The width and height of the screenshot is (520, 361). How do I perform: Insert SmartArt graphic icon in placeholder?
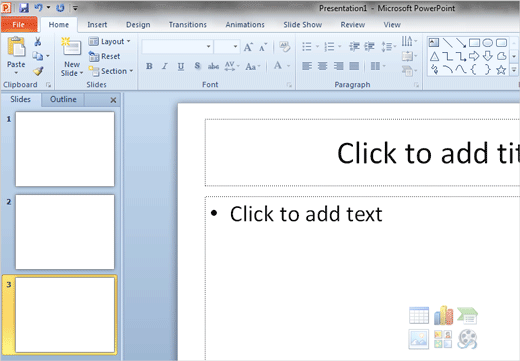click(467, 315)
